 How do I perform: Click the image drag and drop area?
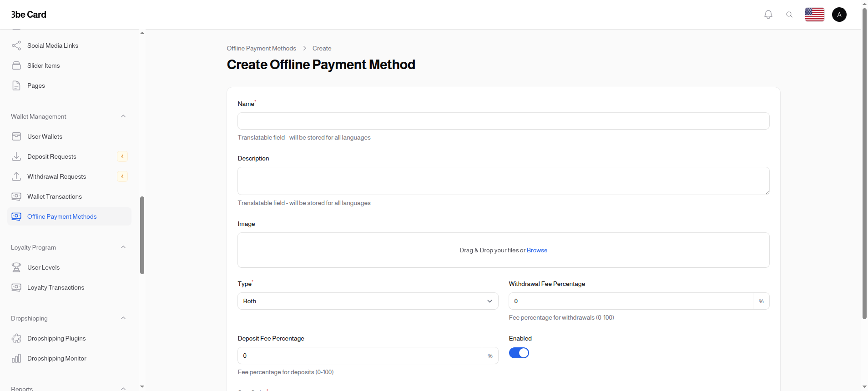point(504,250)
